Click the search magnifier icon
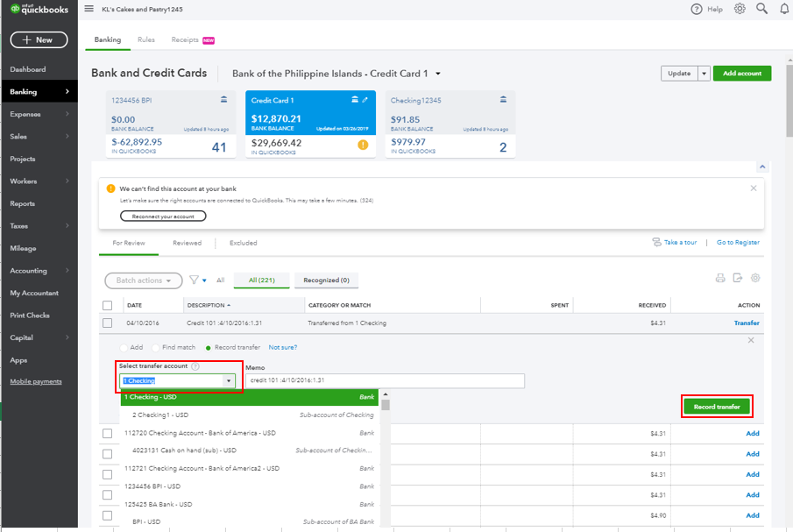This screenshot has height=532, width=793. (x=761, y=9)
